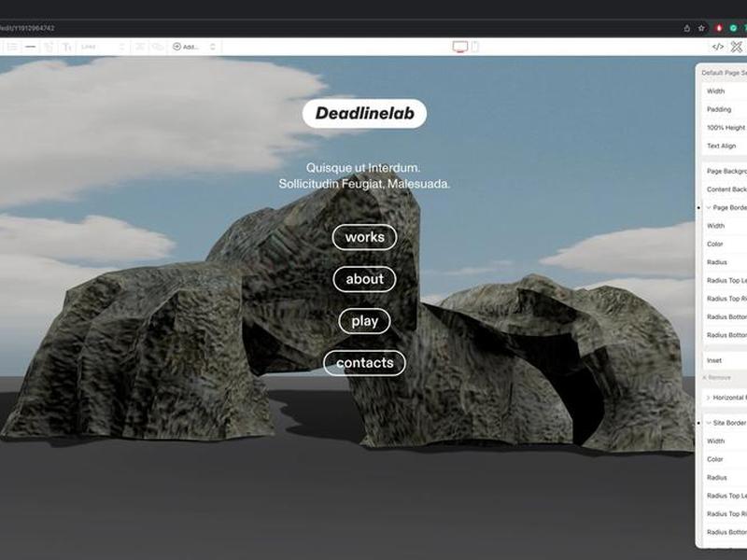This screenshot has height=560, width=747.
Task: Click the red browser extension icon
Action: pos(719,28)
